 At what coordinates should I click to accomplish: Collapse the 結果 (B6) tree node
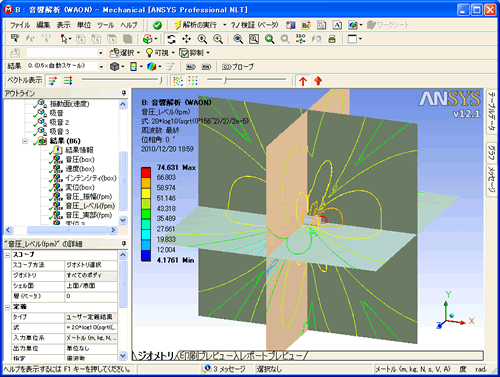coord(25,141)
